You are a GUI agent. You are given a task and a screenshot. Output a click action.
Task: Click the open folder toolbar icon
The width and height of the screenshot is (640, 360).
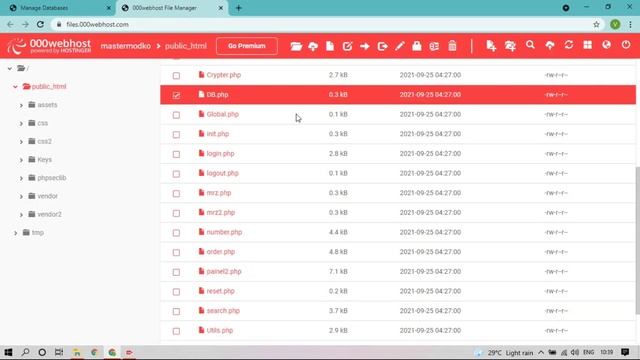point(296,46)
